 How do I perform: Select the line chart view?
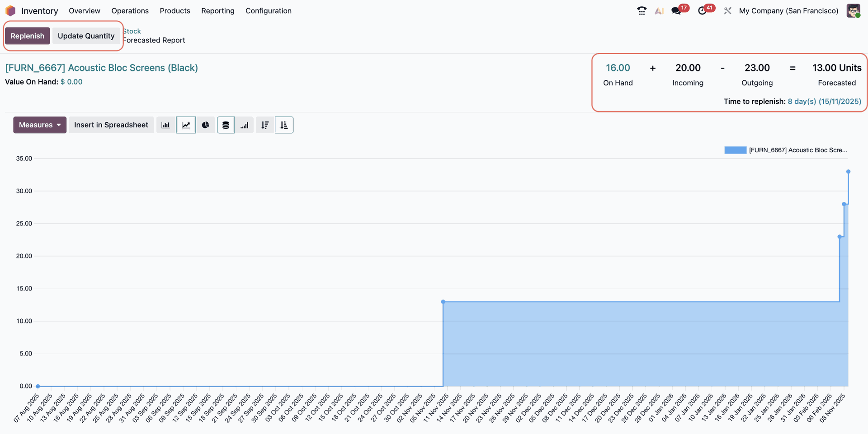pyautogui.click(x=186, y=125)
